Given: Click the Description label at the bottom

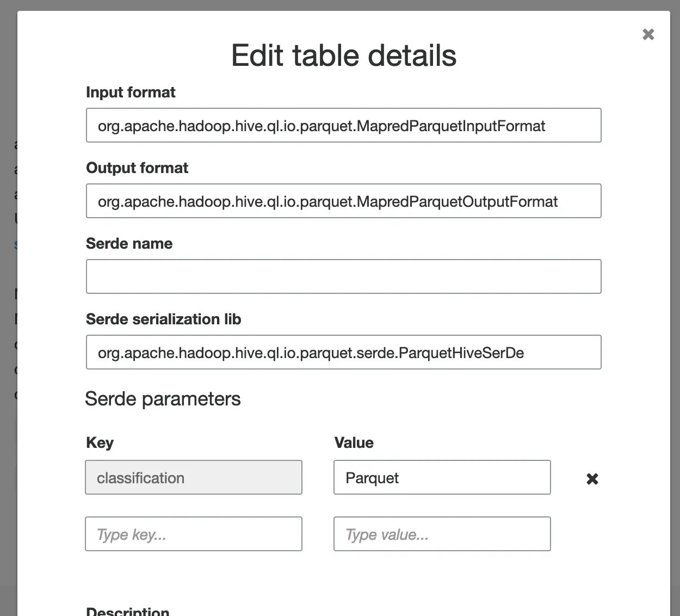Looking at the screenshot, I should (x=127, y=612).
